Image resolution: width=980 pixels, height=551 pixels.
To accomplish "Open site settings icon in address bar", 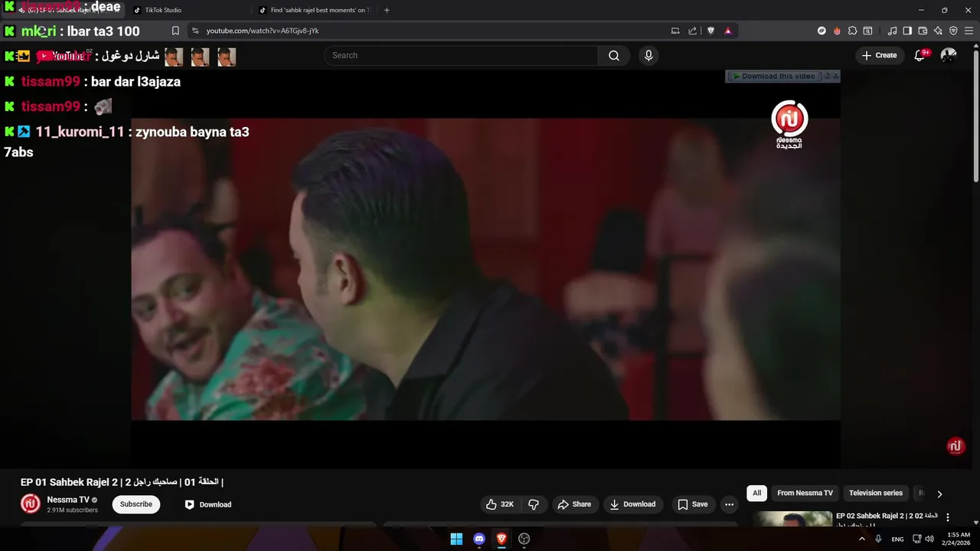I will (x=195, y=31).
